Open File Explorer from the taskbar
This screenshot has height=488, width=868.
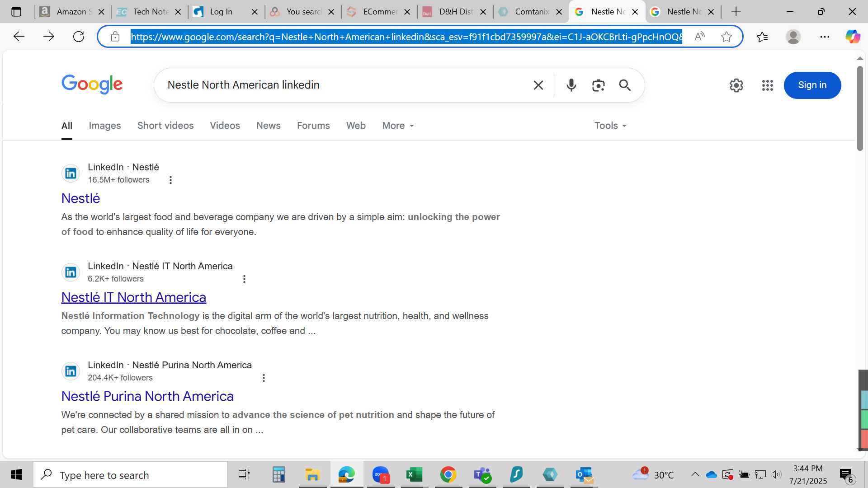point(312,474)
